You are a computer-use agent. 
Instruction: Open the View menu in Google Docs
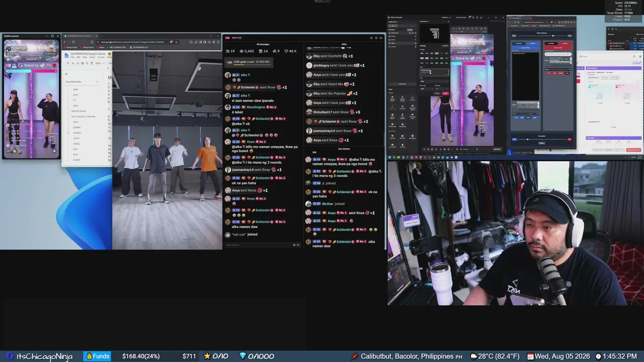85,57
